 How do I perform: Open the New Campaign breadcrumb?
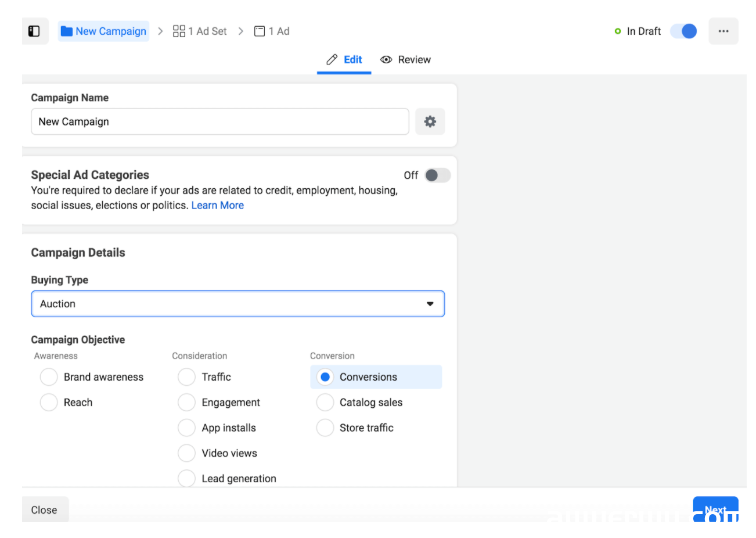point(103,31)
